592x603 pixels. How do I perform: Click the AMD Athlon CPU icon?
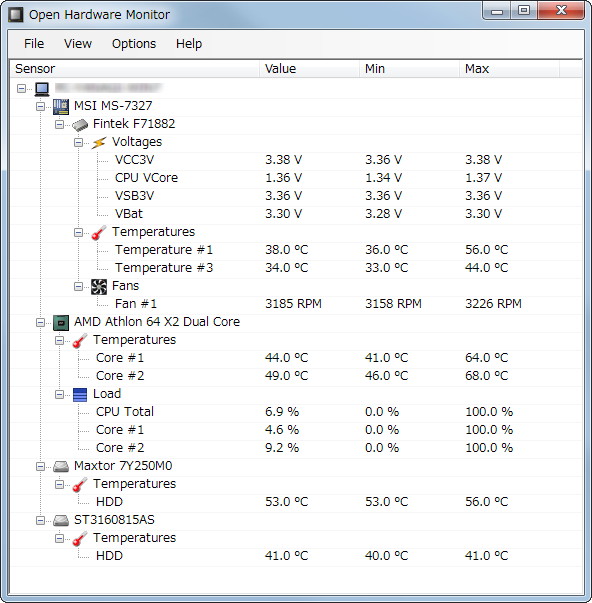click(60, 323)
